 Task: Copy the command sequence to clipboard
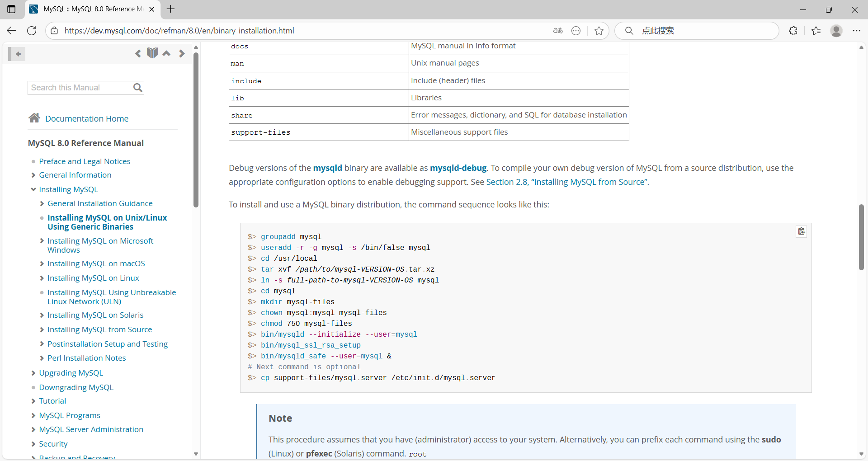[x=802, y=231]
